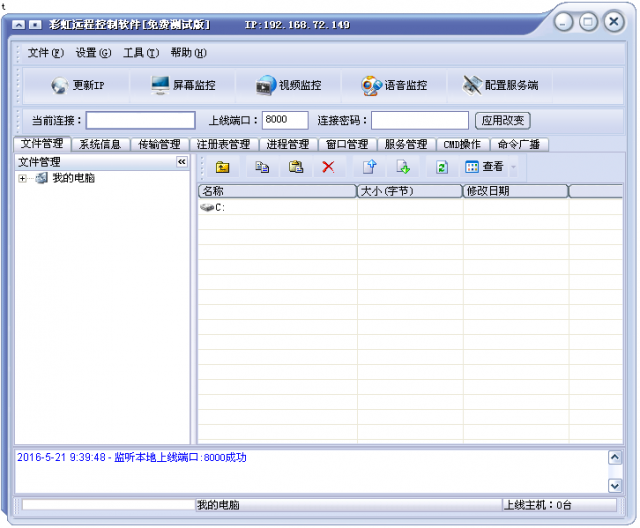Screen dimensions: 640x528
Task: Sort by the 大小(字节) column header
Action: click(410, 191)
